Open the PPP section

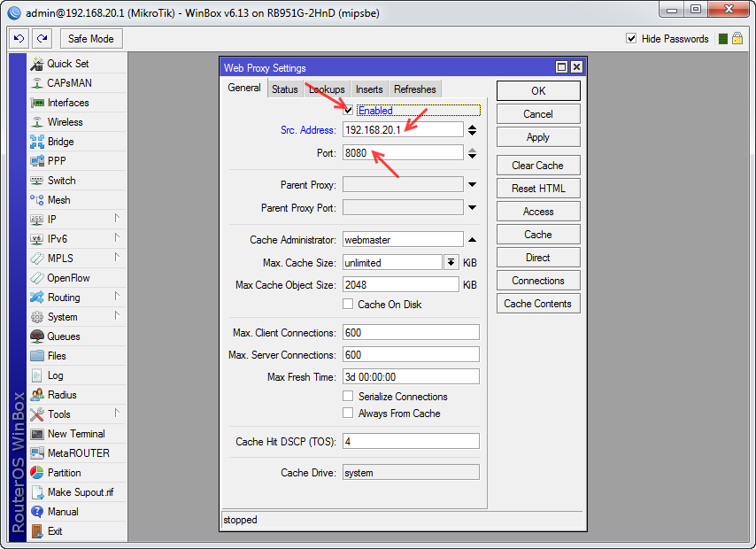(77, 161)
